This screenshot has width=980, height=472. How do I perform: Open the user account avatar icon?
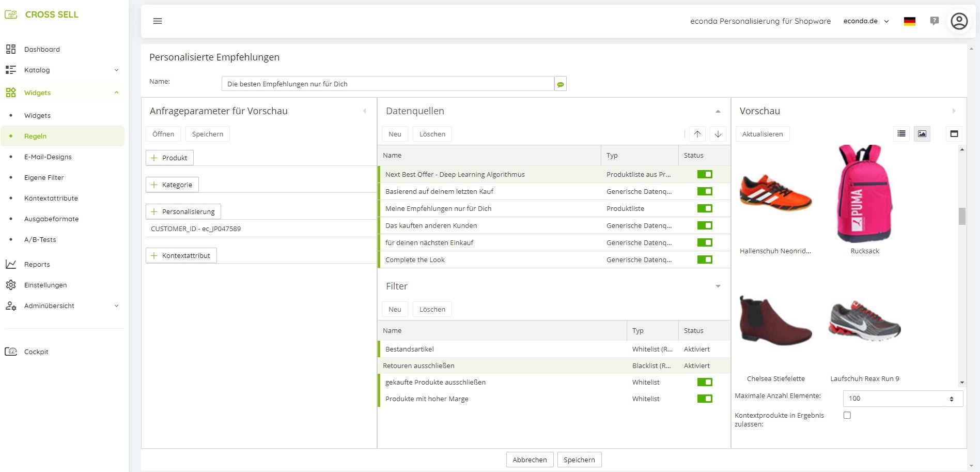pos(959,21)
